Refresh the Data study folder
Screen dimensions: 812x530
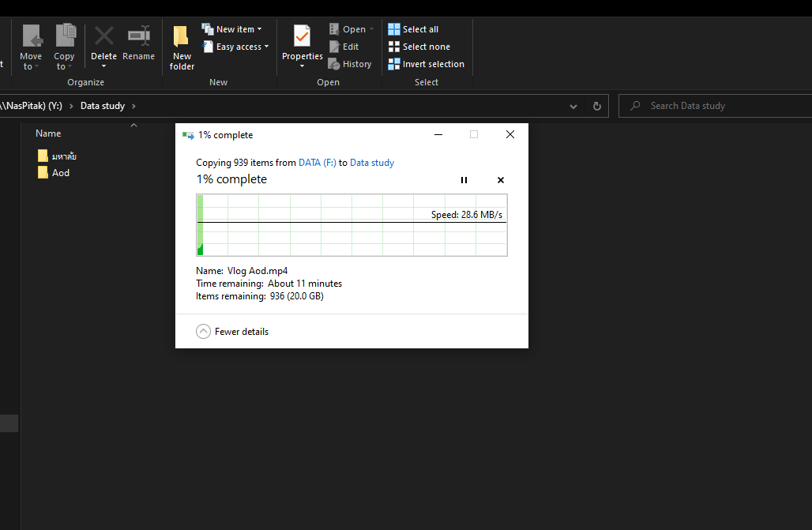click(596, 106)
